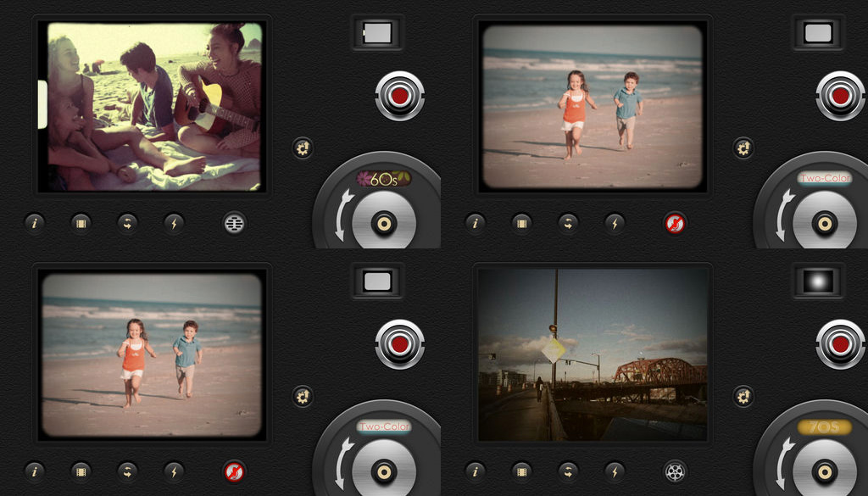
Task: Tap viewfinder showing guitar group on beach
Action: (x=152, y=107)
